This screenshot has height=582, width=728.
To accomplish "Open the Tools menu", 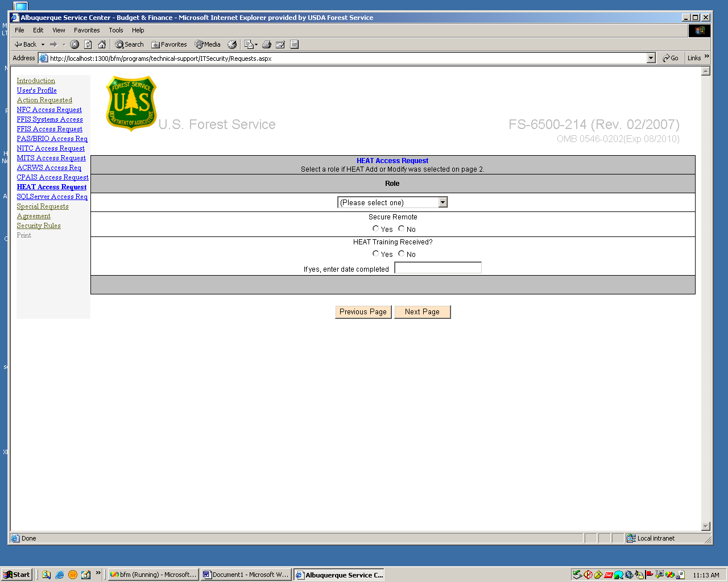I will point(116,30).
